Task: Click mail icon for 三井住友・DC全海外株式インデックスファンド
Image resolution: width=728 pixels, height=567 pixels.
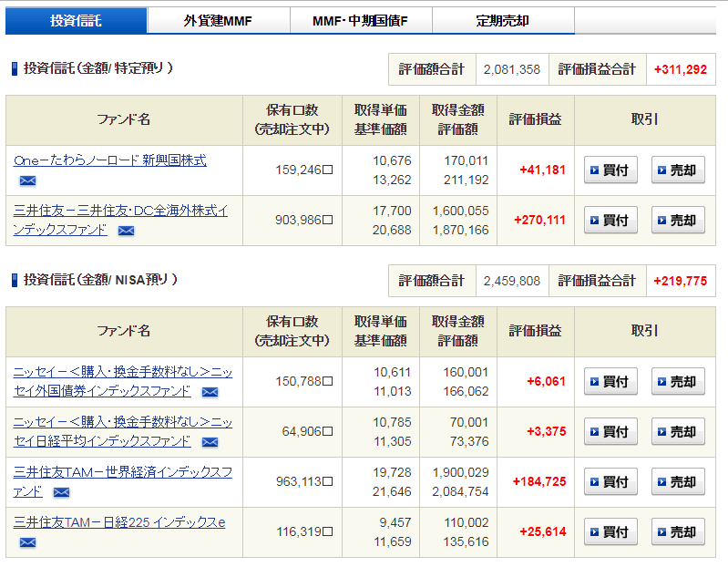Action: tap(126, 231)
